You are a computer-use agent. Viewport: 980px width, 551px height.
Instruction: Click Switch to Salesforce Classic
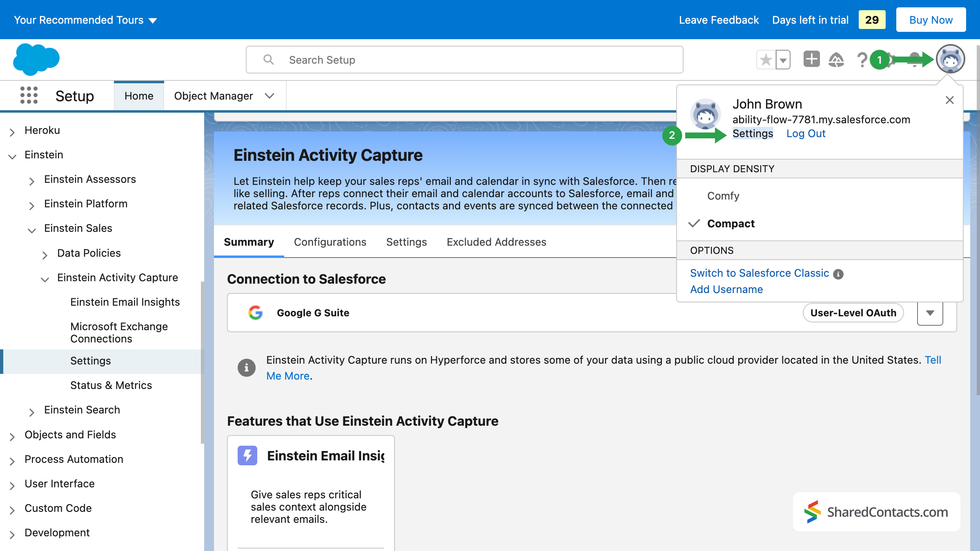coord(759,273)
